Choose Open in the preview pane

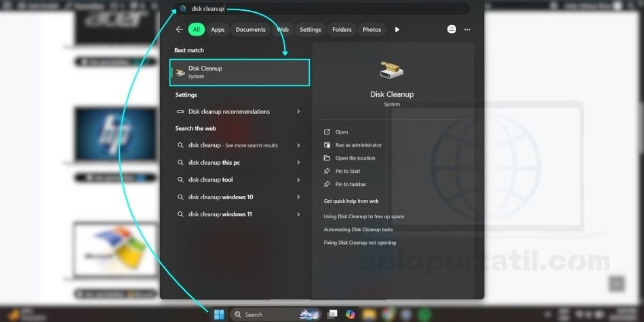pos(342,132)
